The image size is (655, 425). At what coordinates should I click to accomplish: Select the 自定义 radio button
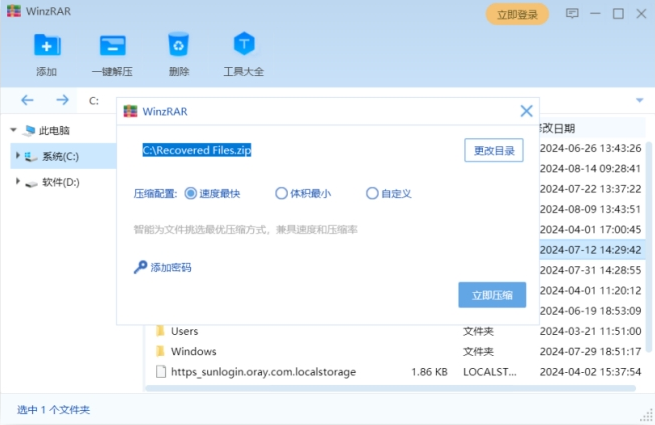(372, 193)
